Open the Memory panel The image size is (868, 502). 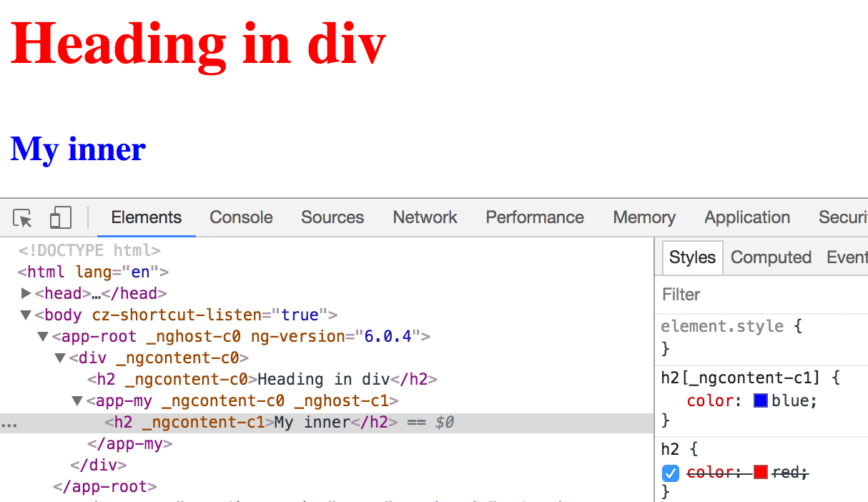[643, 217]
